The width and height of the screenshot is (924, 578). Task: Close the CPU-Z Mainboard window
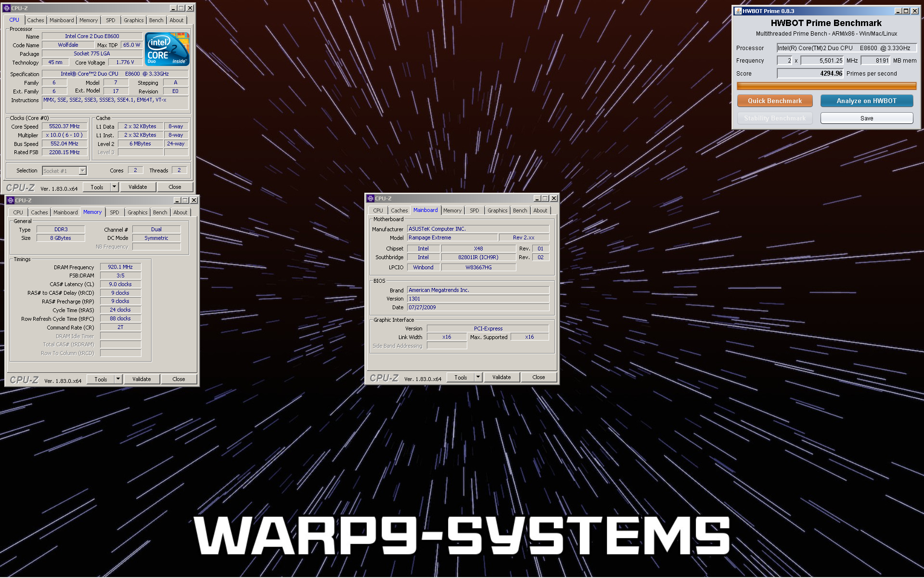pos(554,198)
